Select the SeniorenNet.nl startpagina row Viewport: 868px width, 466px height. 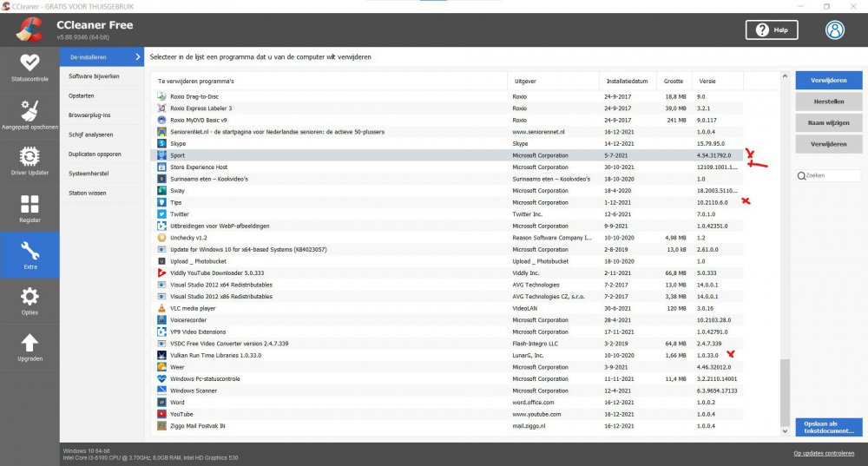click(447, 132)
